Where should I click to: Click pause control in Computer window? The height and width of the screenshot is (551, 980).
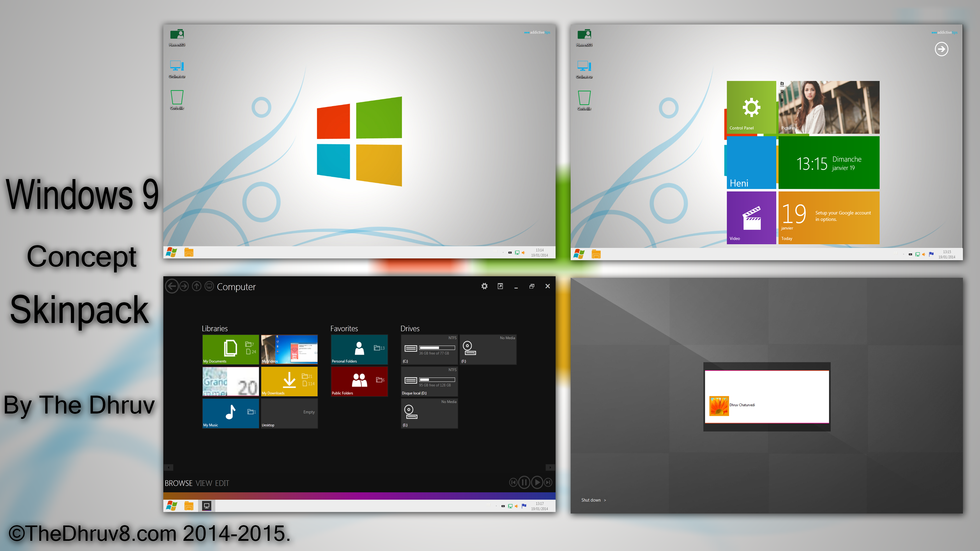pyautogui.click(x=524, y=483)
